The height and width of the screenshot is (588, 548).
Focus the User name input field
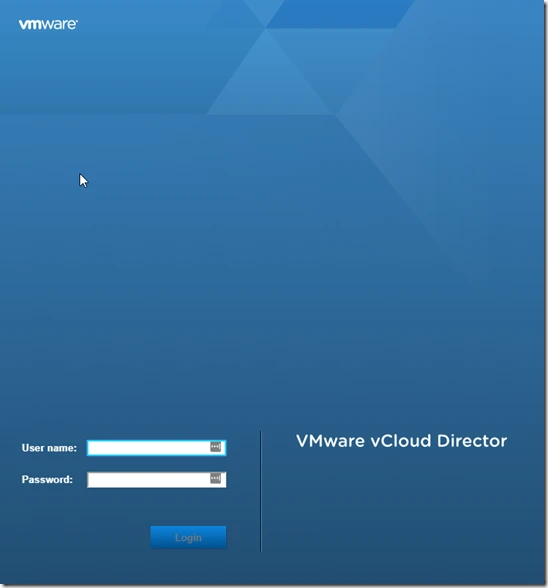[x=156, y=448]
